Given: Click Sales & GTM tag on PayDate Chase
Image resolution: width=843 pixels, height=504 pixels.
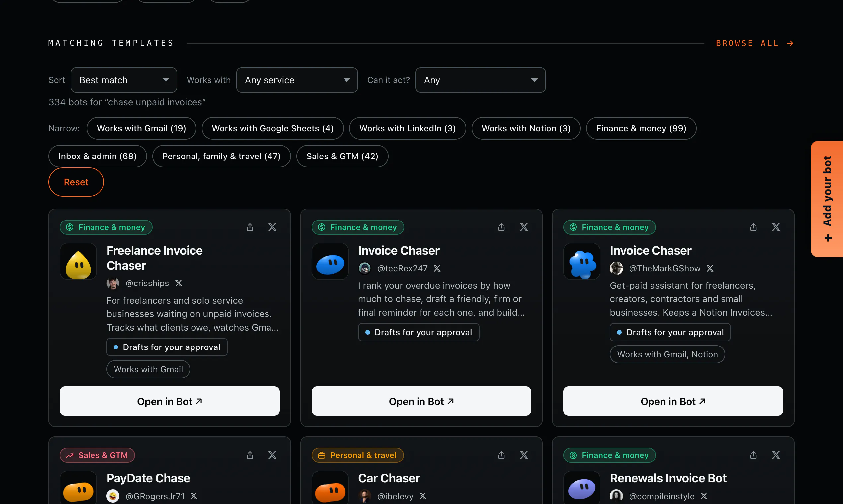Looking at the screenshot, I should click(x=98, y=455).
